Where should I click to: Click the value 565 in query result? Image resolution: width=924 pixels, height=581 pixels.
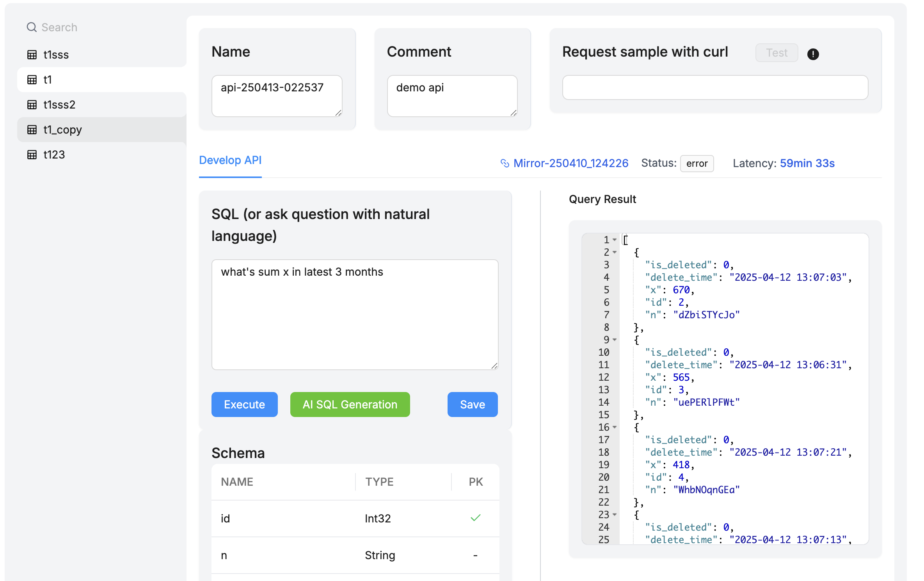click(681, 377)
